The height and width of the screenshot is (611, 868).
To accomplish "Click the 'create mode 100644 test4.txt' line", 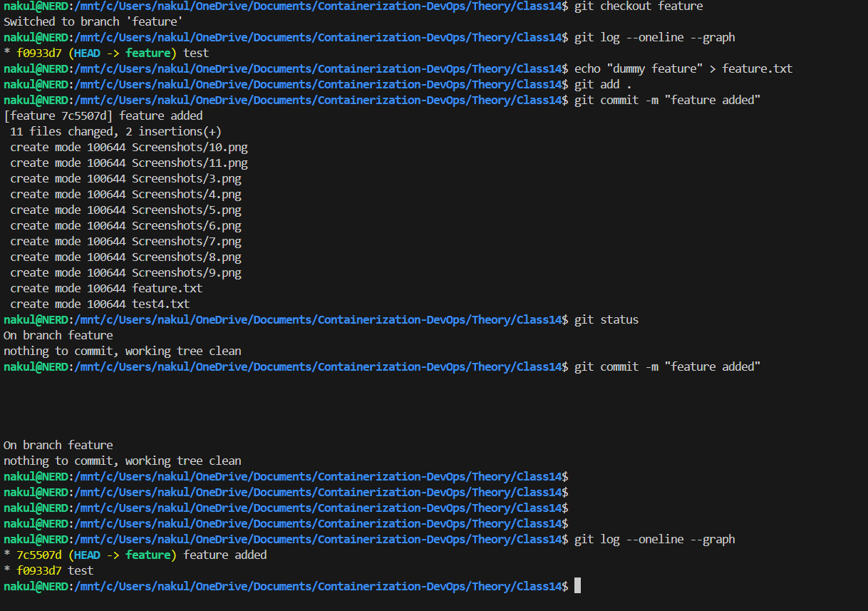I will coord(100,304).
